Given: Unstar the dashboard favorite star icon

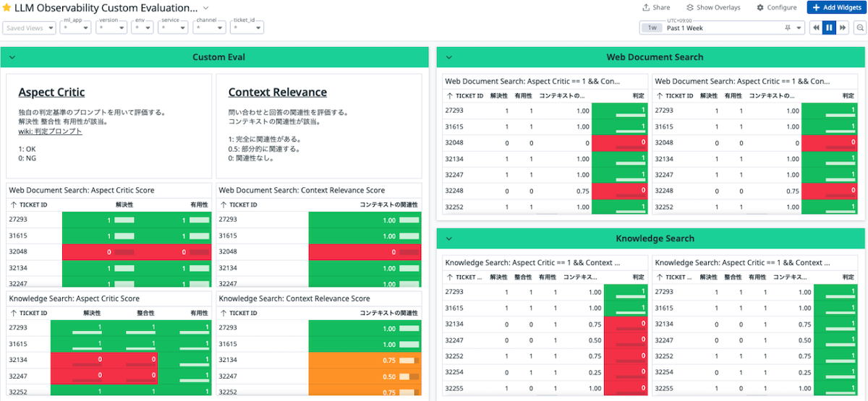Looking at the screenshot, I should tap(7, 8).
